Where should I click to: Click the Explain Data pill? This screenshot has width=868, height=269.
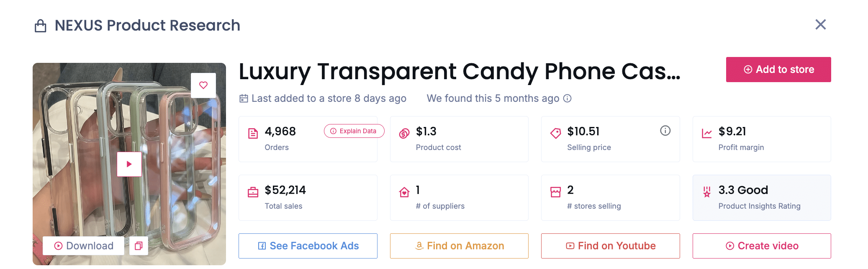point(354,131)
